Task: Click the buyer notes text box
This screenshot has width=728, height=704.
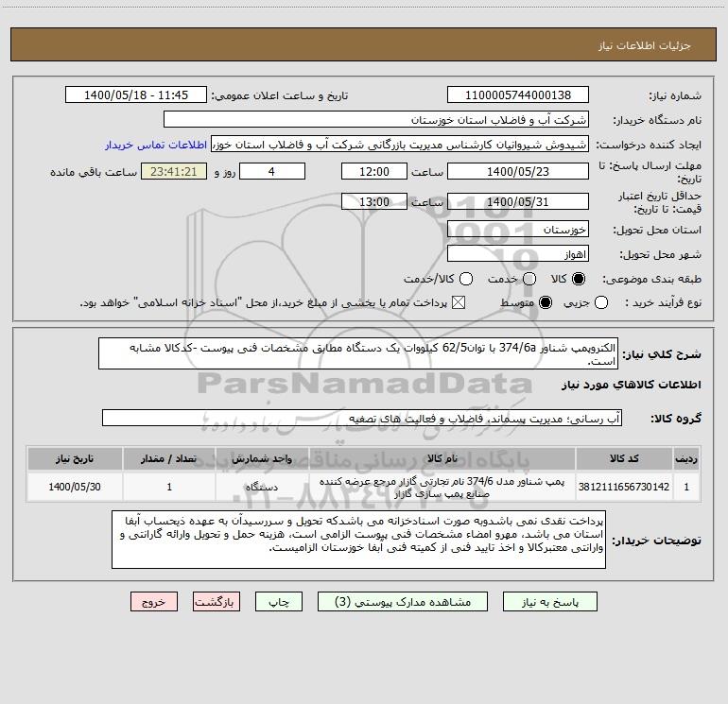Action: point(358,540)
